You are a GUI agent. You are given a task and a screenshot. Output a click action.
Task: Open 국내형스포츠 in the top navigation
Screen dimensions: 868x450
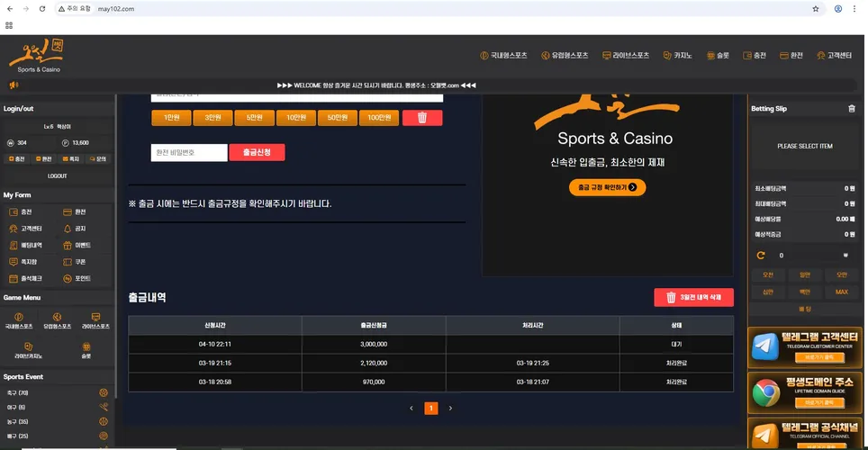[503, 56]
